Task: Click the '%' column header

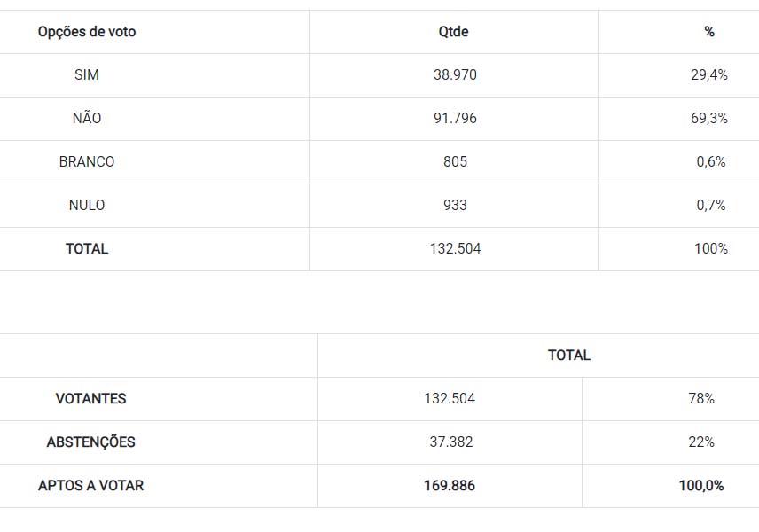Action: coord(709,32)
